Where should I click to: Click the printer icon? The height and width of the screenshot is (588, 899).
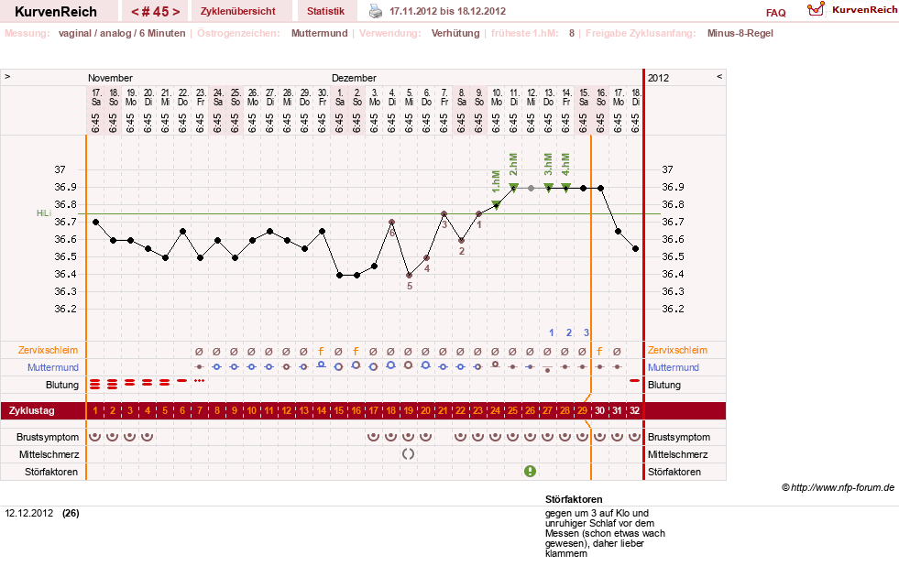tap(375, 11)
